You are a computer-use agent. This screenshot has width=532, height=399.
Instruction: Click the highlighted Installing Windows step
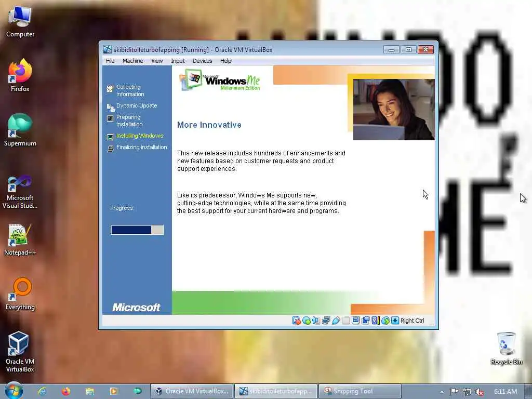pyautogui.click(x=135, y=136)
